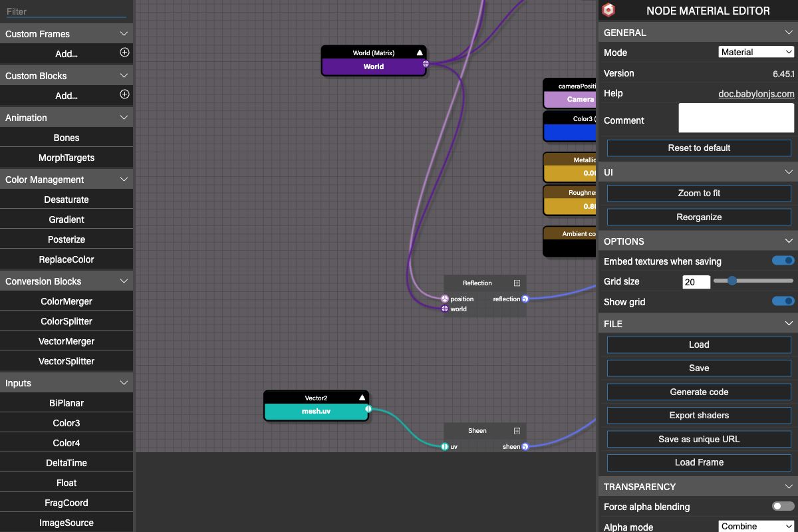Expand the Sheen node with its plus icon
This screenshot has height=532, width=798.
pos(517,430)
